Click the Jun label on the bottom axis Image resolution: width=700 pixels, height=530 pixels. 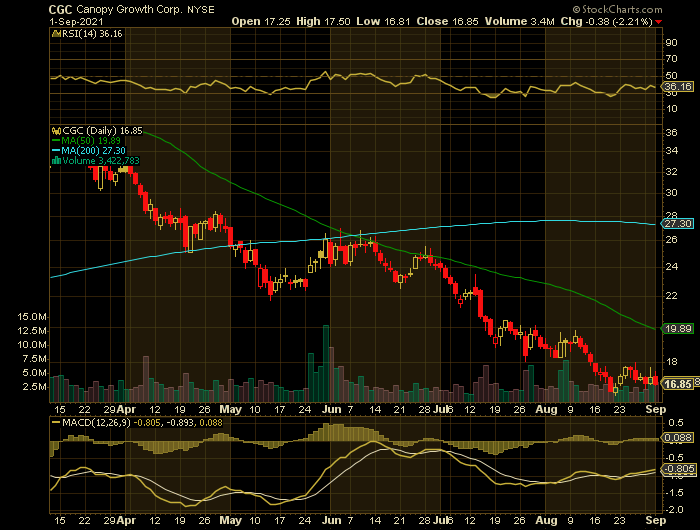(331, 520)
